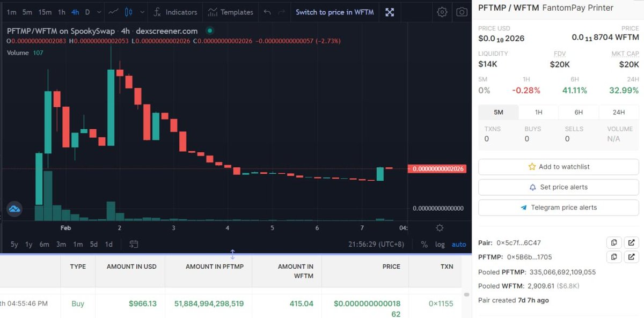Select the 1m chart interval
644x318 pixels.
click(11, 12)
